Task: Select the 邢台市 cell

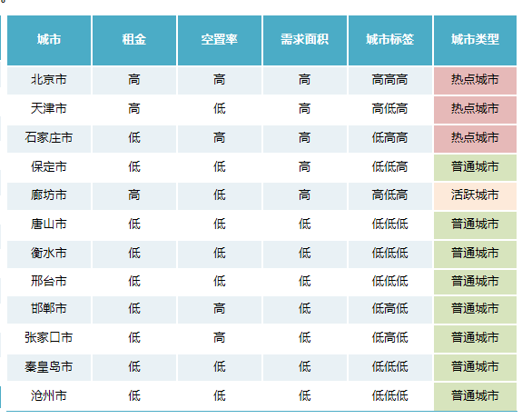Action: pyautogui.click(x=49, y=282)
